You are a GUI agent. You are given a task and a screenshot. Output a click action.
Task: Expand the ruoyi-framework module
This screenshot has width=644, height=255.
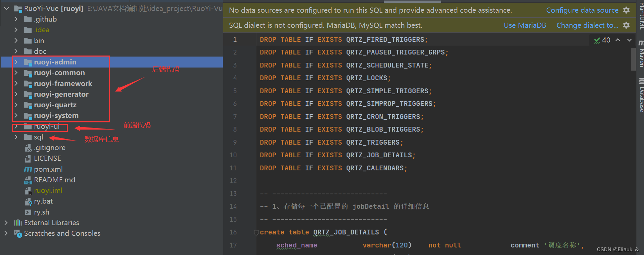pos(16,84)
